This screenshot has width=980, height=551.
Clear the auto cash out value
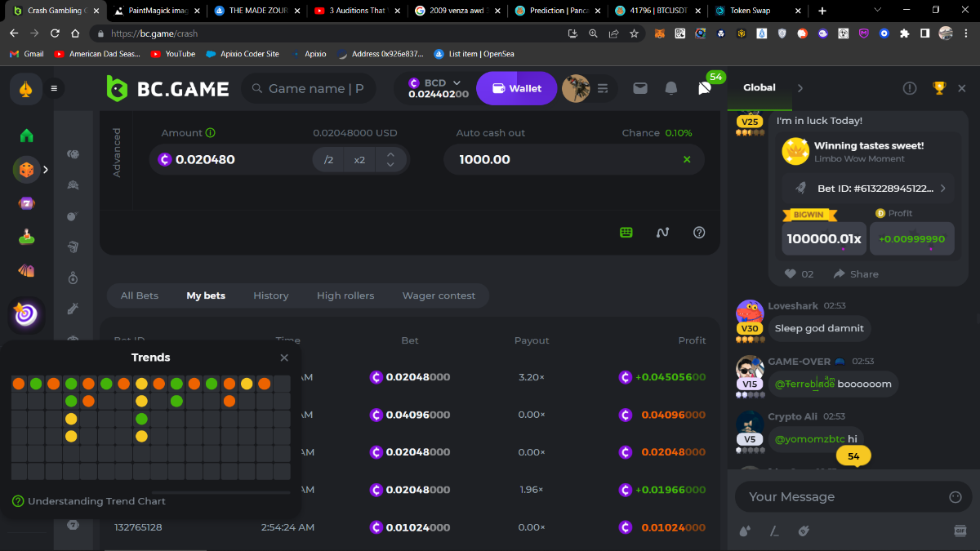click(x=687, y=159)
